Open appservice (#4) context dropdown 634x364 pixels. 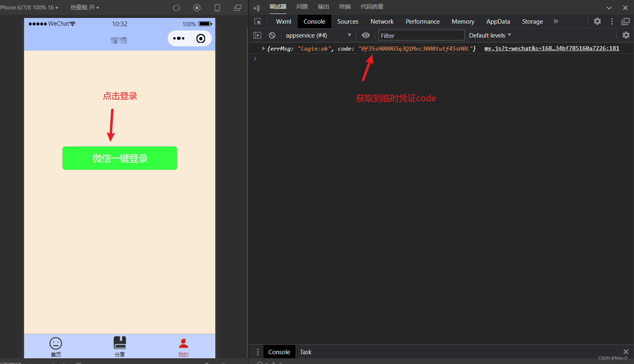coord(318,36)
